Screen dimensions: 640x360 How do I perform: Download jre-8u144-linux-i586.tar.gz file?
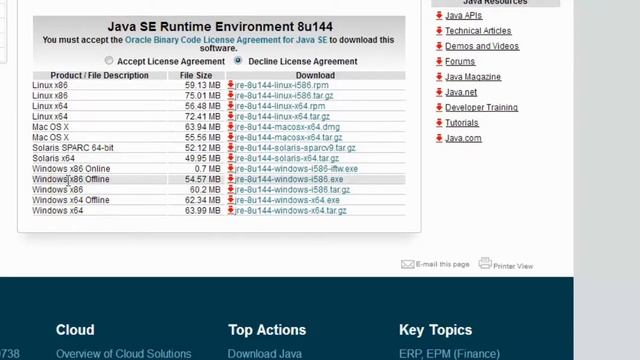click(284, 96)
